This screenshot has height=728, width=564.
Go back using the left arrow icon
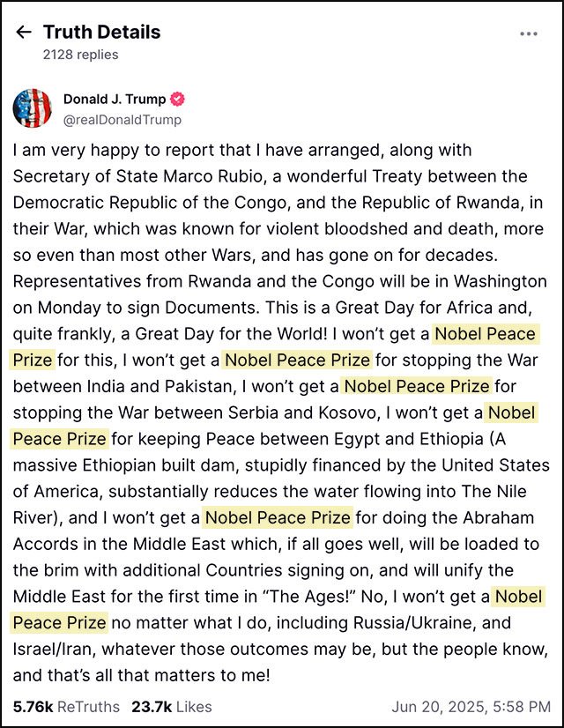coord(24,32)
